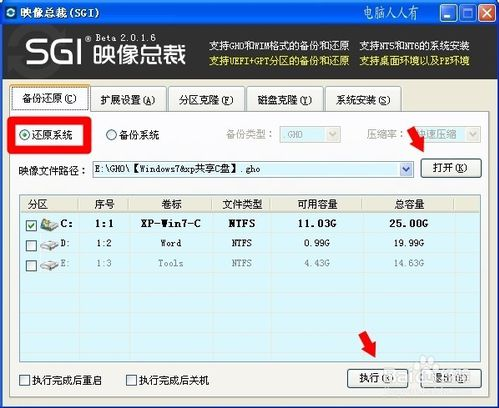Open the 分区克隆 (F) tab
This screenshot has height=408, width=499.
(x=206, y=99)
